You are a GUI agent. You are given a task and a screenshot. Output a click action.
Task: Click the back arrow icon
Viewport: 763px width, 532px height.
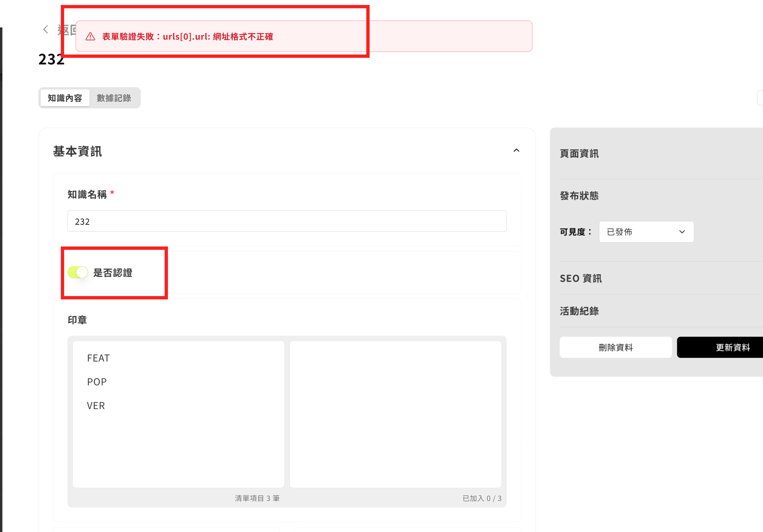point(46,29)
